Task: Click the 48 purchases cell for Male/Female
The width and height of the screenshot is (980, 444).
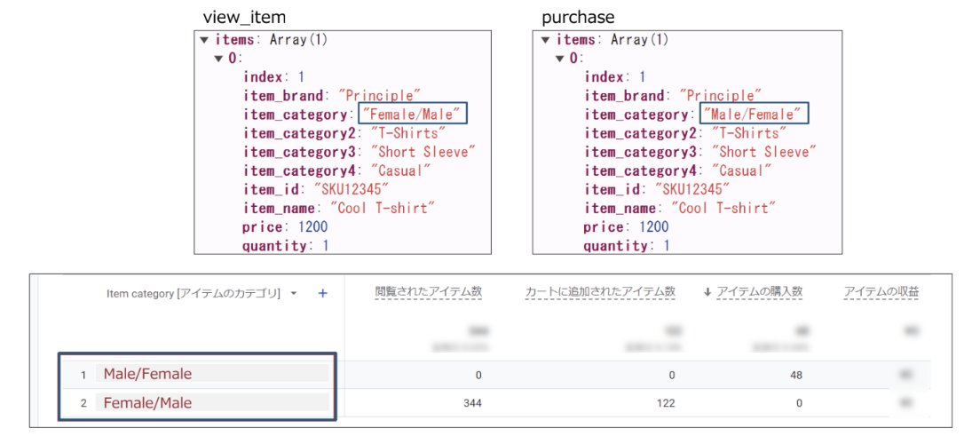Action: point(794,375)
